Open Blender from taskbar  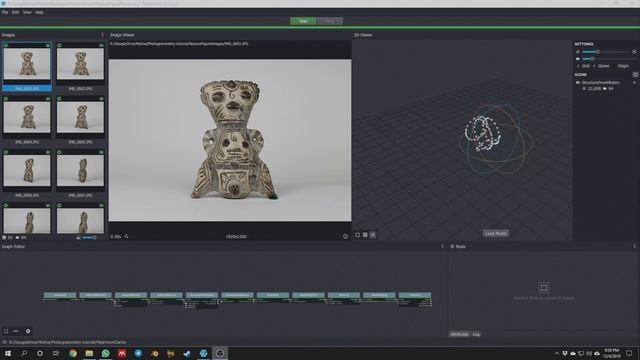(x=155, y=353)
